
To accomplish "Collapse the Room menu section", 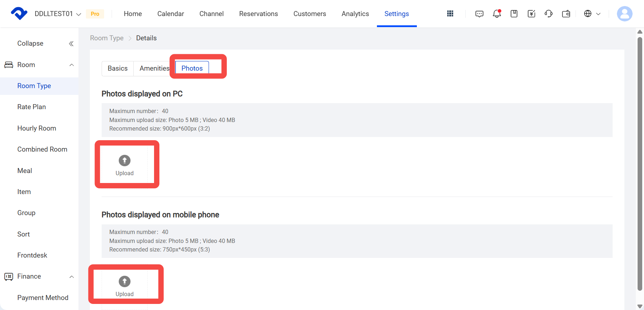I will point(72,65).
